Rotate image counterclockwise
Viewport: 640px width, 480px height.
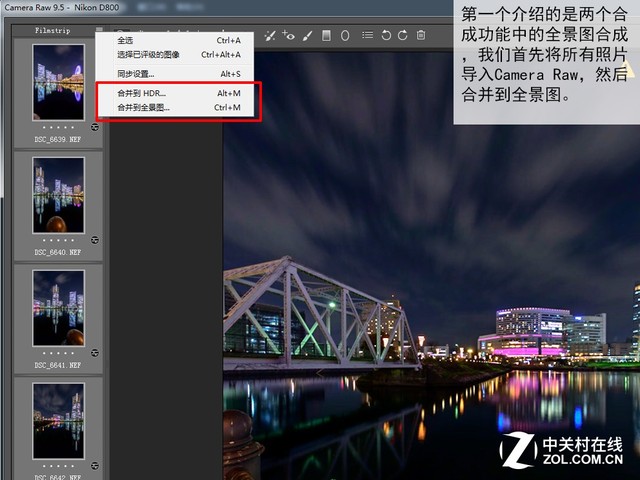(x=386, y=36)
